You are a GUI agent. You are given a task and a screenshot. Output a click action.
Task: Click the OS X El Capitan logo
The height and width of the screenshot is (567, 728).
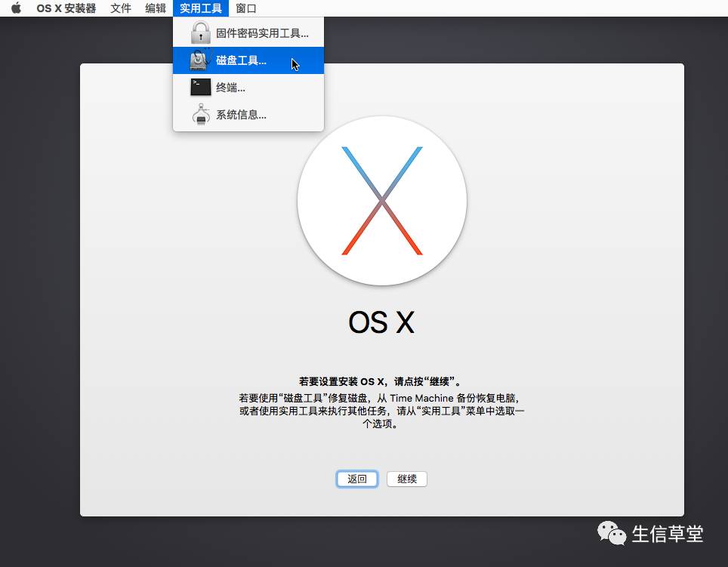382,201
